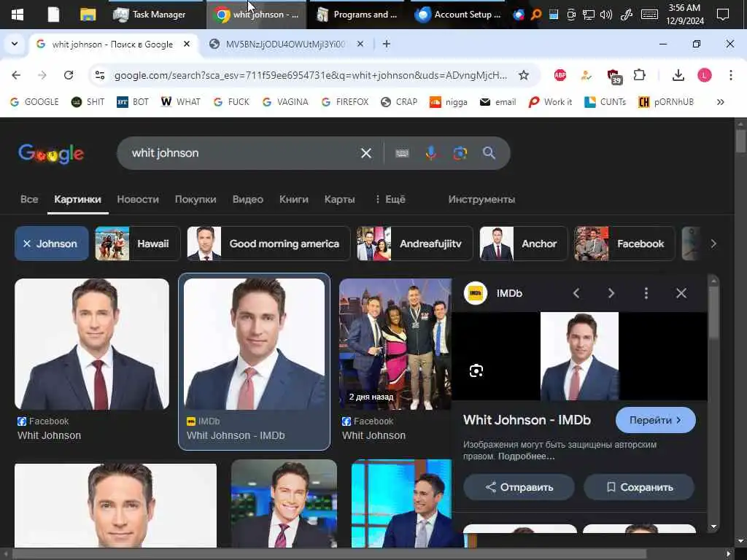This screenshot has width=747, height=560.
Task: Open the Windows Start menu
Action: point(18,15)
